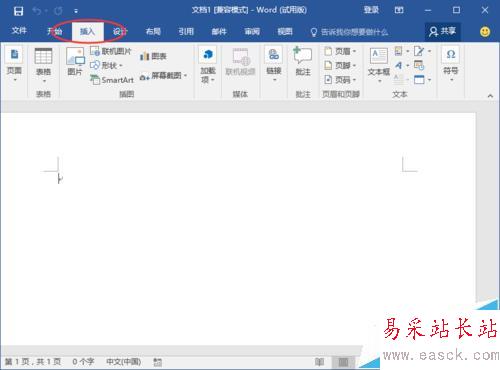The height and width of the screenshot is (370, 500).
Task: Insert a comment with 批注 icon
Action: point(303,61)
